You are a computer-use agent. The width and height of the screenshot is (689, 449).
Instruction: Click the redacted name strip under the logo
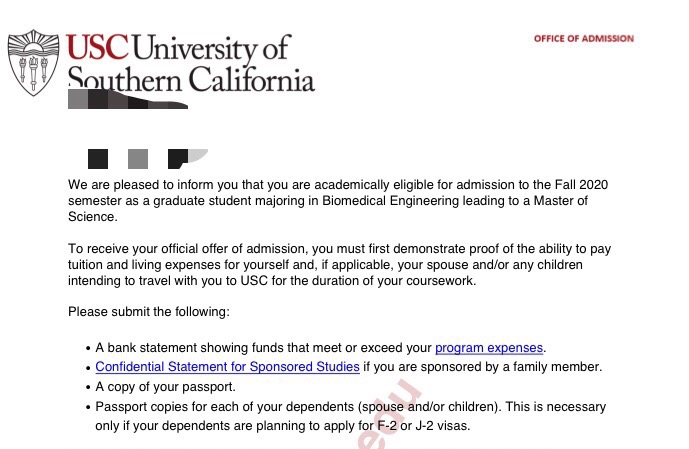pyautogui.click(x=125, y=100)
